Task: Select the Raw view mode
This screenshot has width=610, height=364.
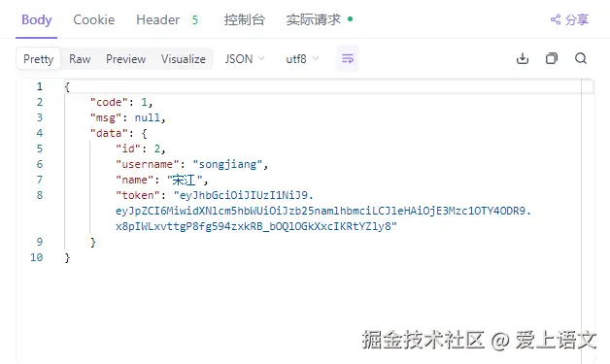Action: (80, 58)
